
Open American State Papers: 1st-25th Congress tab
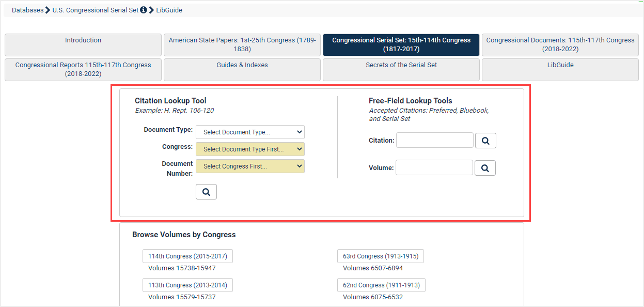[x=242, y=45]
